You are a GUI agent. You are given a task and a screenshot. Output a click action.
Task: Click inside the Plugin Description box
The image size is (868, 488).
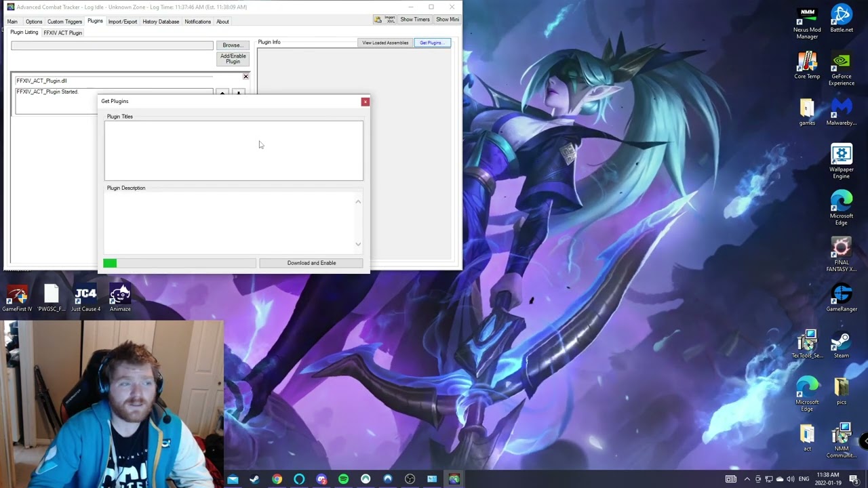(229, 222)
